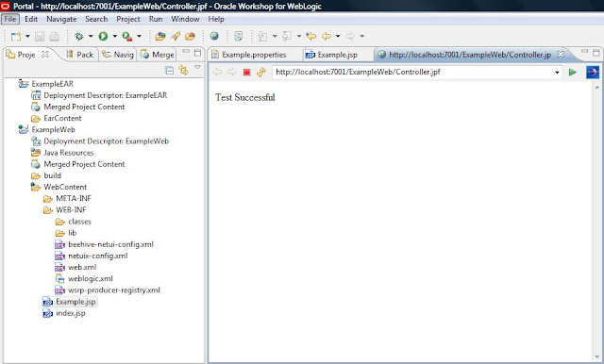Switch to the Navigator tab

118,55
